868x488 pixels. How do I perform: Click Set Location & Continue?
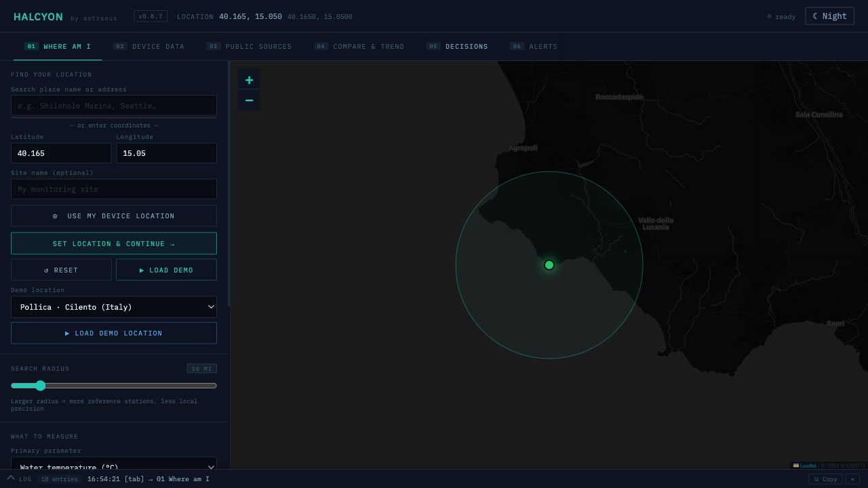pos(114,243)
